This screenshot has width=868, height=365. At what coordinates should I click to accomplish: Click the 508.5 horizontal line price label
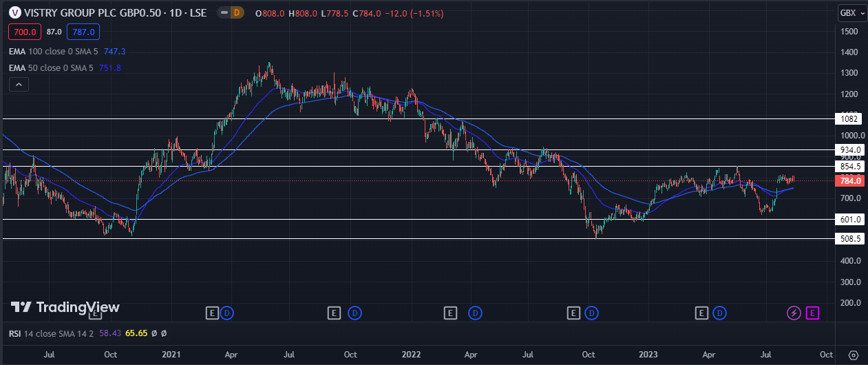(x=850, y=239)
